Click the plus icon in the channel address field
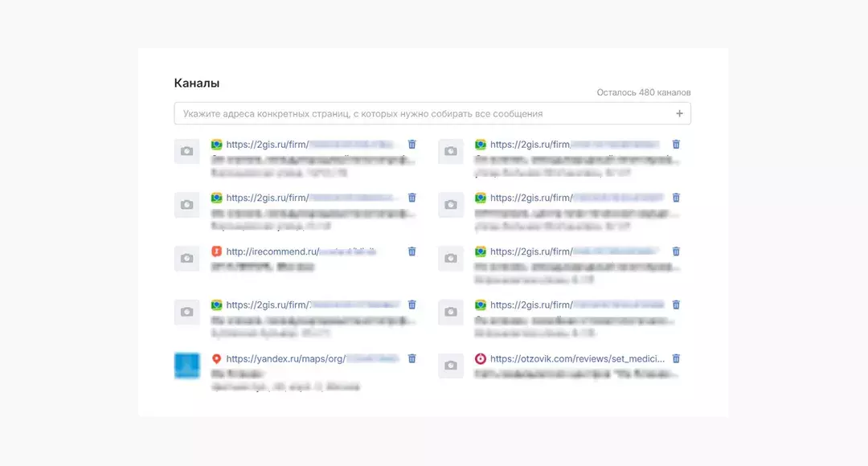Viewport: 868px width, 466px height. [679, 114]
